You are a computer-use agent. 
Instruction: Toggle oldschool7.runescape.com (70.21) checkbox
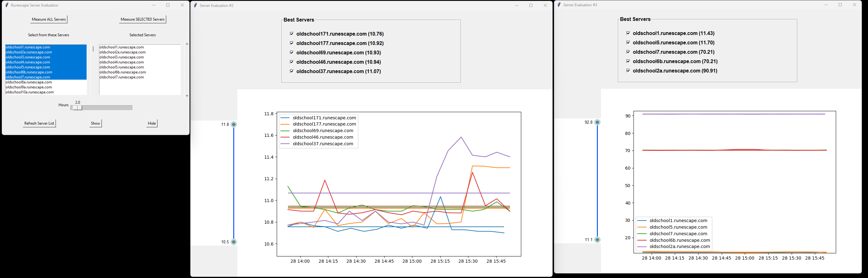[628, 52]
